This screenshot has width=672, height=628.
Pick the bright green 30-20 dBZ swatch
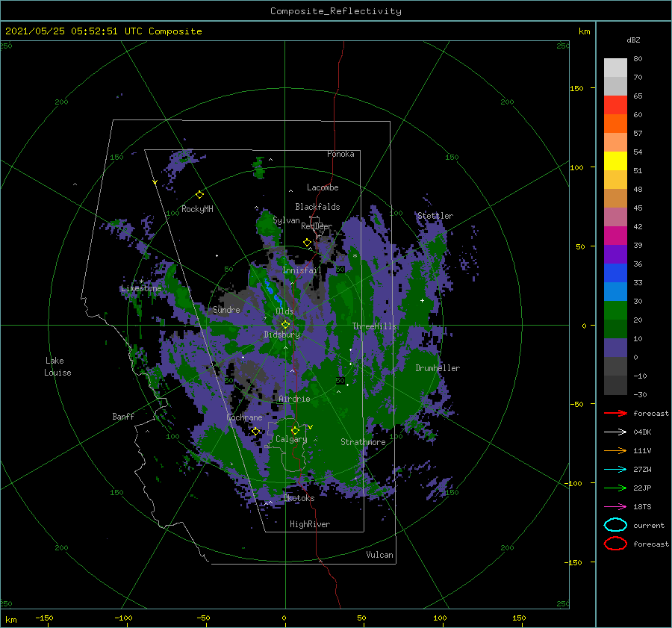point(615,310)
